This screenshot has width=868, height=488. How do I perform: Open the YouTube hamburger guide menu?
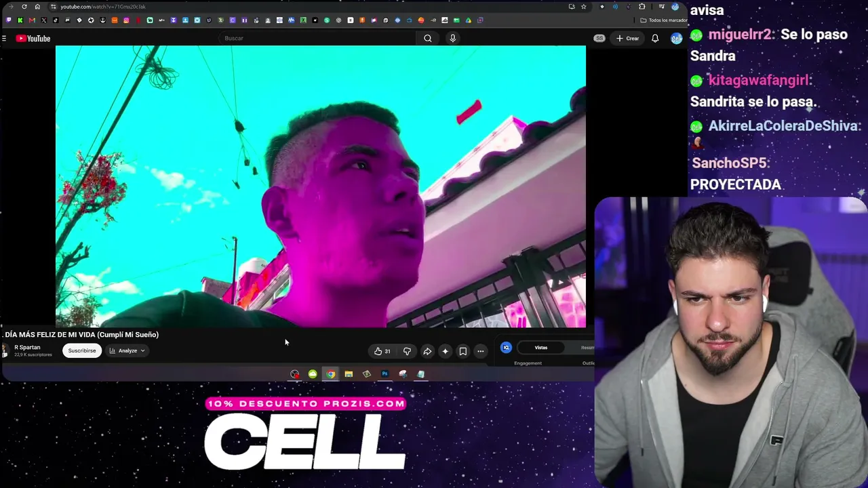coord(4,39)
